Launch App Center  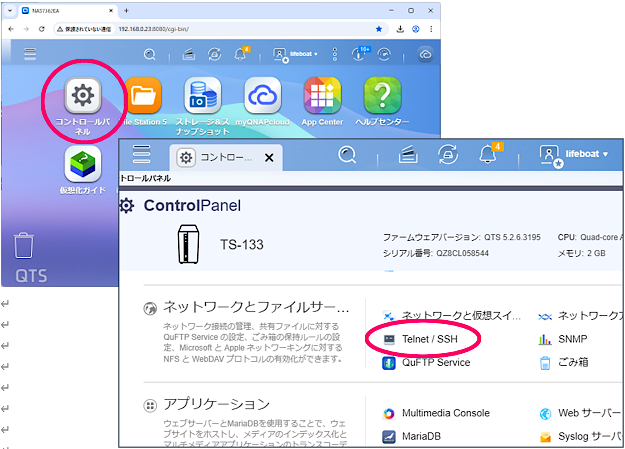click(323, 98)
